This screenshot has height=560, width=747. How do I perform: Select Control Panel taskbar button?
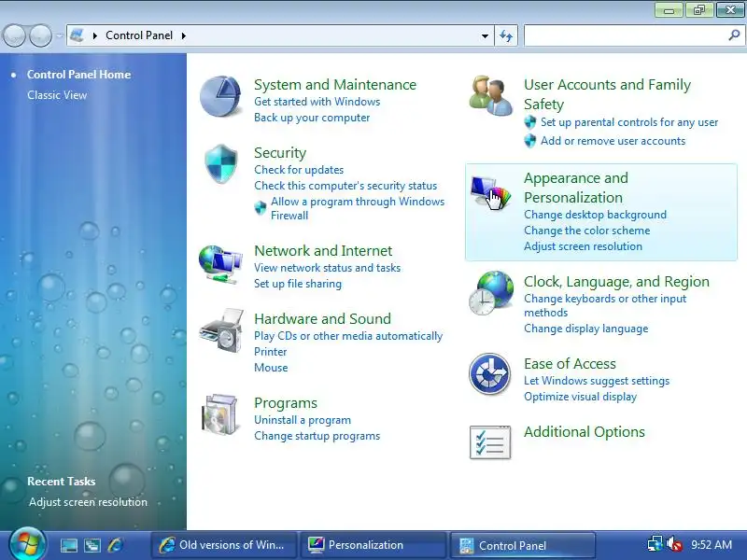(523, 545)
